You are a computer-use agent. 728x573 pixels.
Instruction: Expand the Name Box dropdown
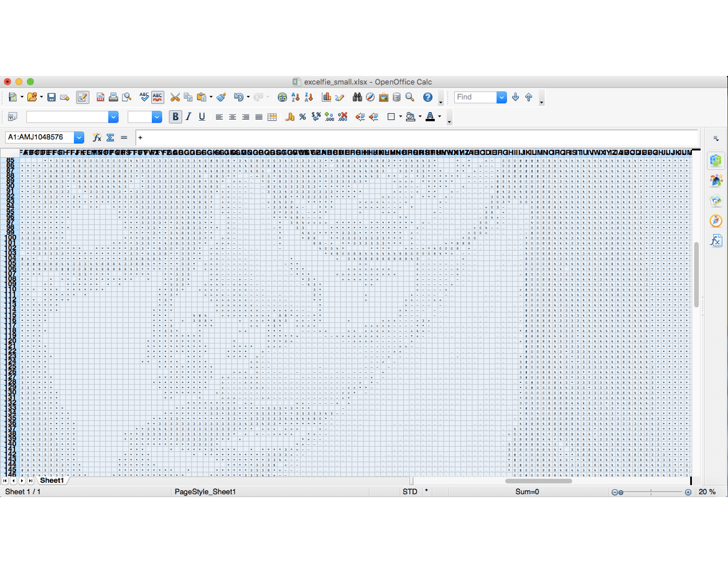(79, 137)
